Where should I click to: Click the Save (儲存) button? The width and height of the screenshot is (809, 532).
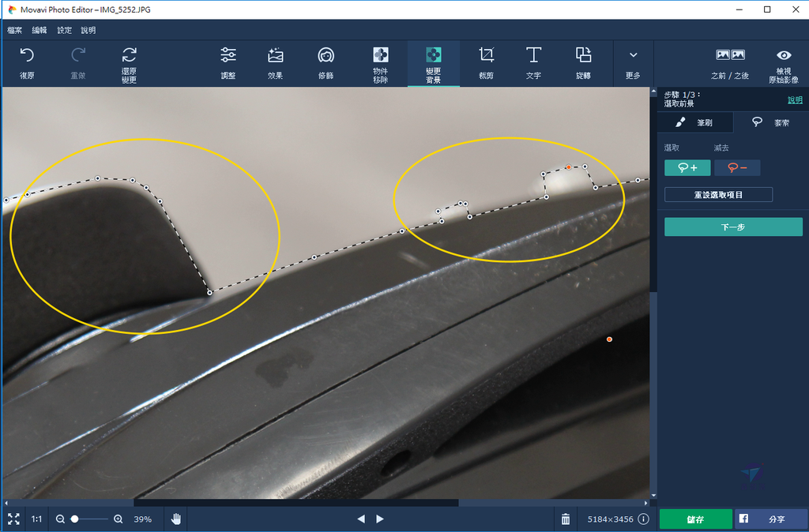tap(695, 519)
